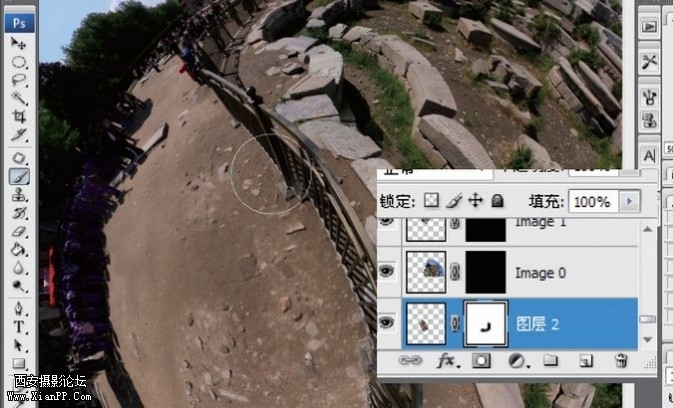Select the 图层 2 layer mask
Image resolution: width=673 pixels, height=408 pixels.
(486, 324)
